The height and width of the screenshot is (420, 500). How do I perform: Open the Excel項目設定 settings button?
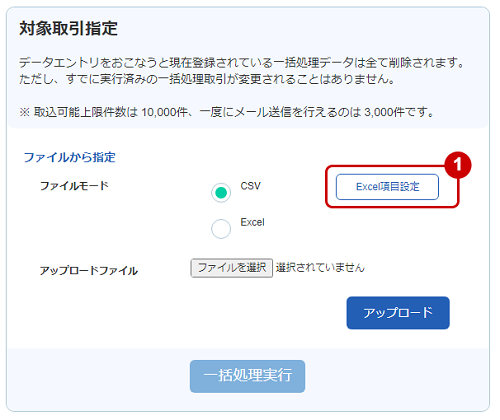click(387, 187)
